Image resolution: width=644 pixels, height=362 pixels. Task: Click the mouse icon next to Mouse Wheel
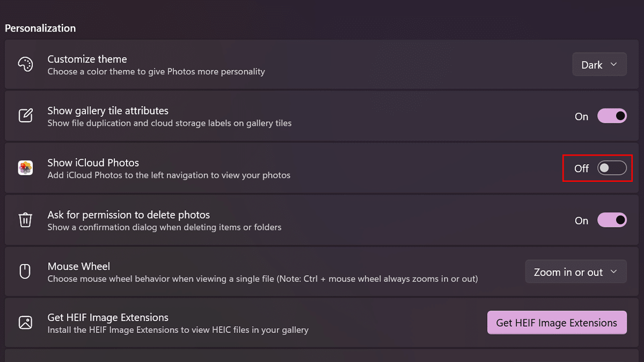(25, 272)
